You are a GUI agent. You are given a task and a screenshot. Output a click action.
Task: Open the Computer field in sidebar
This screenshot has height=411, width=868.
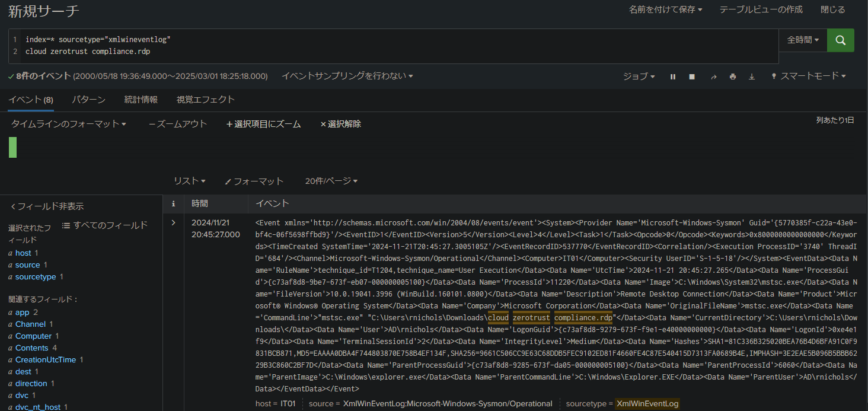pos(34,336)
